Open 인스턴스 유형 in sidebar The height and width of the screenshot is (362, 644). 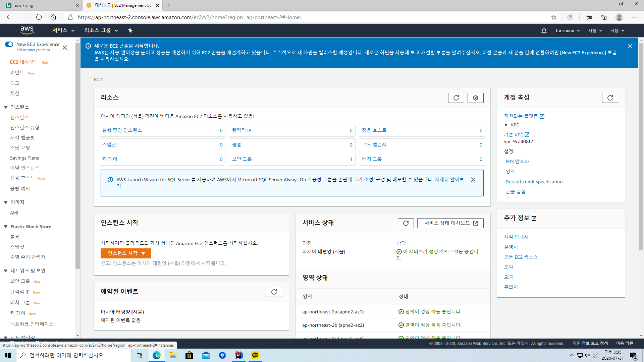point(25,127)
